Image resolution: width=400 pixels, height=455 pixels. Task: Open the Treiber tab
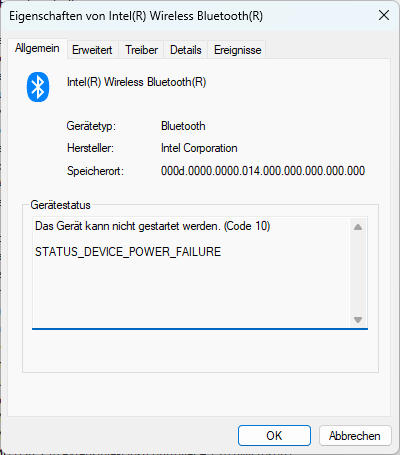coord(141,50)
